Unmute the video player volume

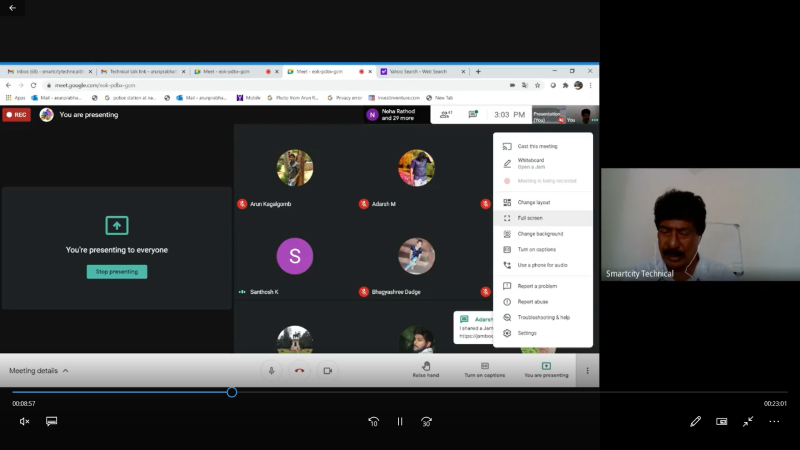click(24, 421)
